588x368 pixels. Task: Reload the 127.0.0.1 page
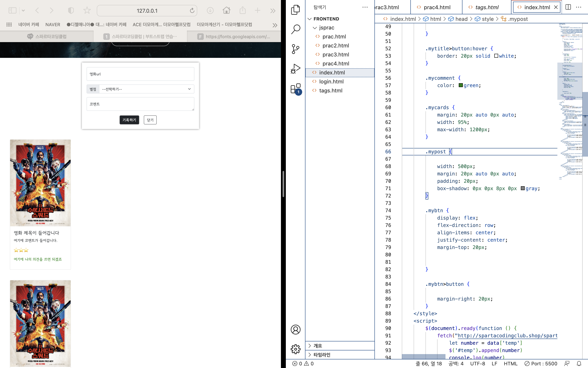(x=192, y=10)
